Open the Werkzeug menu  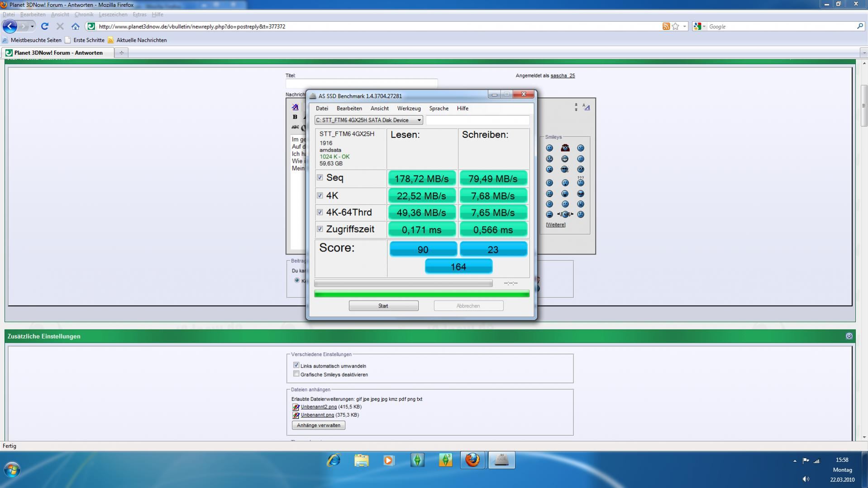pyautogui.click(x=409, y=109)
